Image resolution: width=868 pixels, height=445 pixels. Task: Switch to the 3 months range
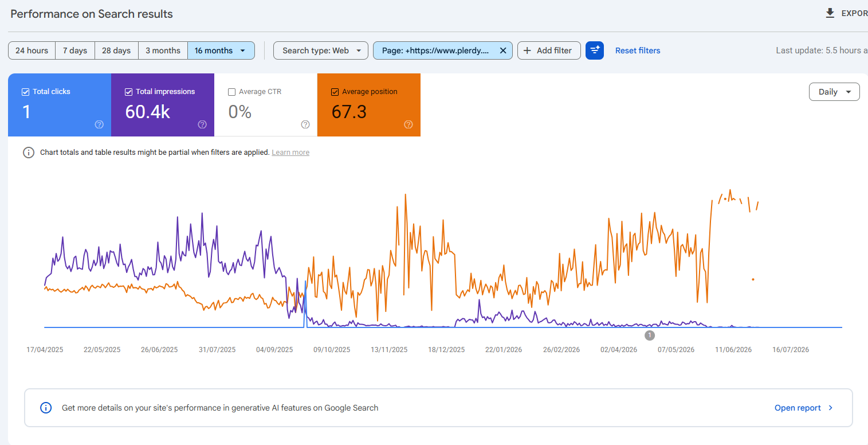[x=163, y=50]
